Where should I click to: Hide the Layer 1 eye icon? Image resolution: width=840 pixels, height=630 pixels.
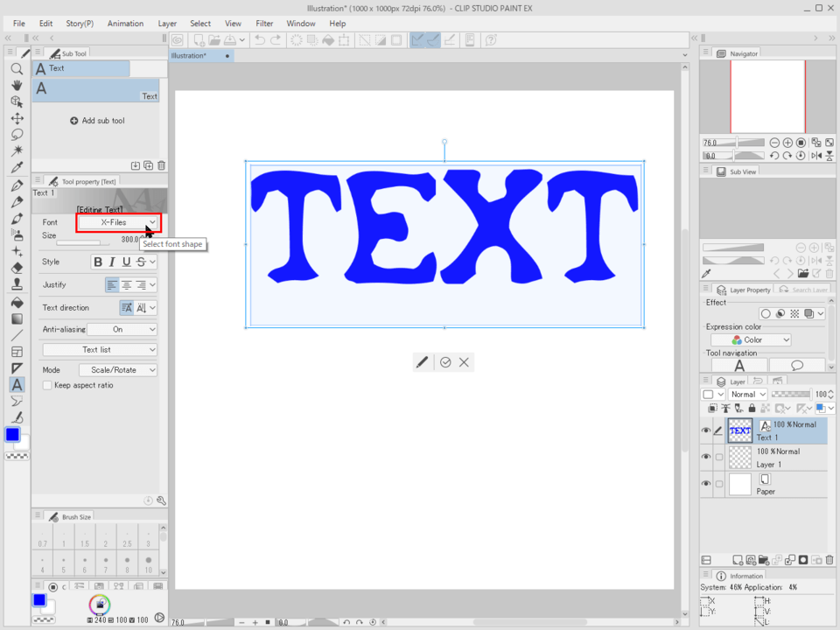(706, 457)
